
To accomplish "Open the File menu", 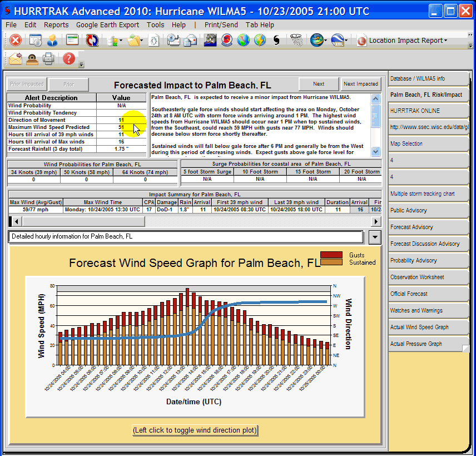I will coord(11,25).
